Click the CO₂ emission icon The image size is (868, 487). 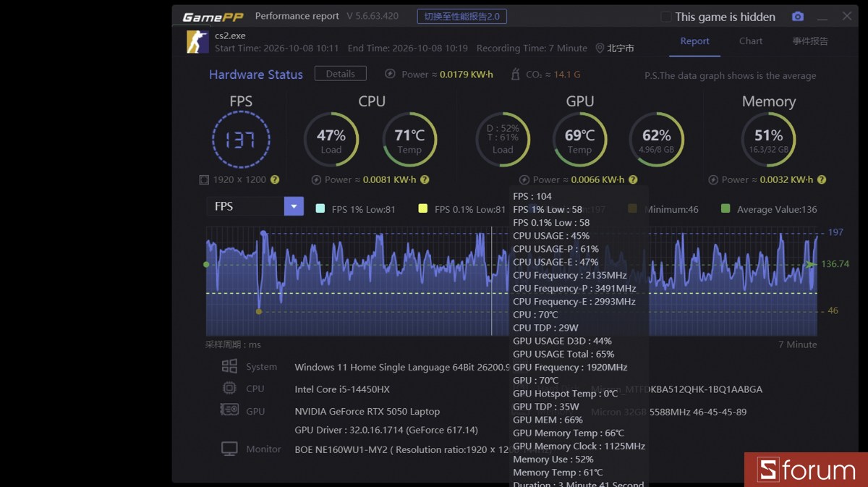point(516,74)
